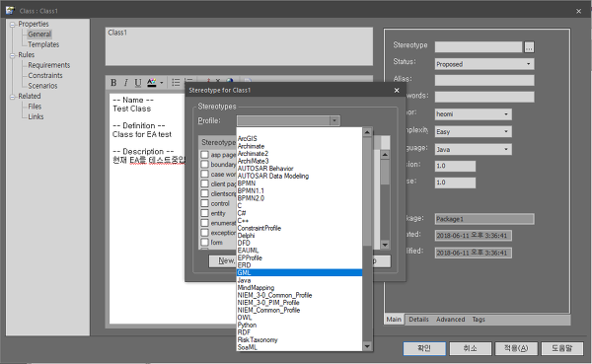The width and height of the screenshot is (592, 364).
Task: Click stereotype list scroll down arrow
Action: point(385,245)
